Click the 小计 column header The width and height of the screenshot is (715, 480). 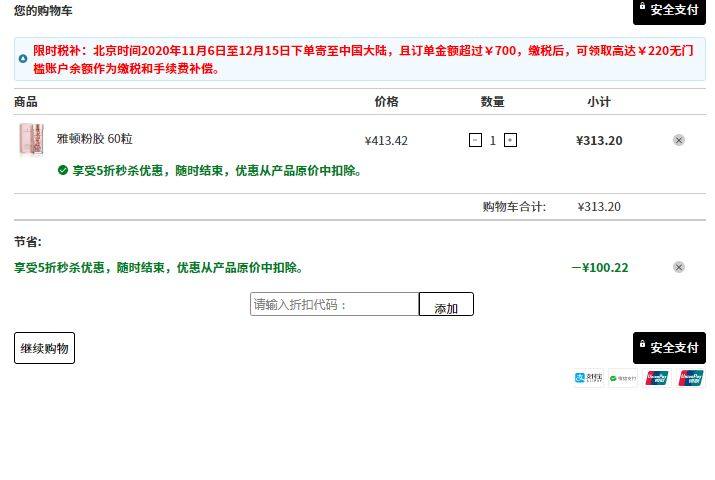pyautogui.click(x=599, y=102)
